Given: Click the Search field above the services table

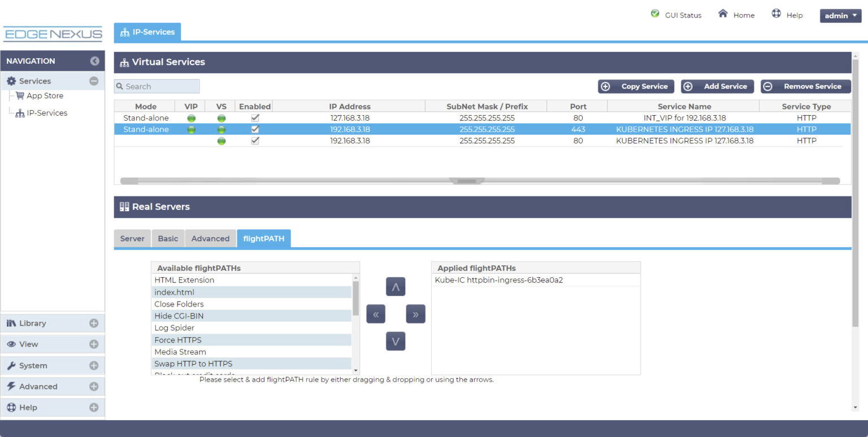Looking at the screenshot, I should point(157,86).
